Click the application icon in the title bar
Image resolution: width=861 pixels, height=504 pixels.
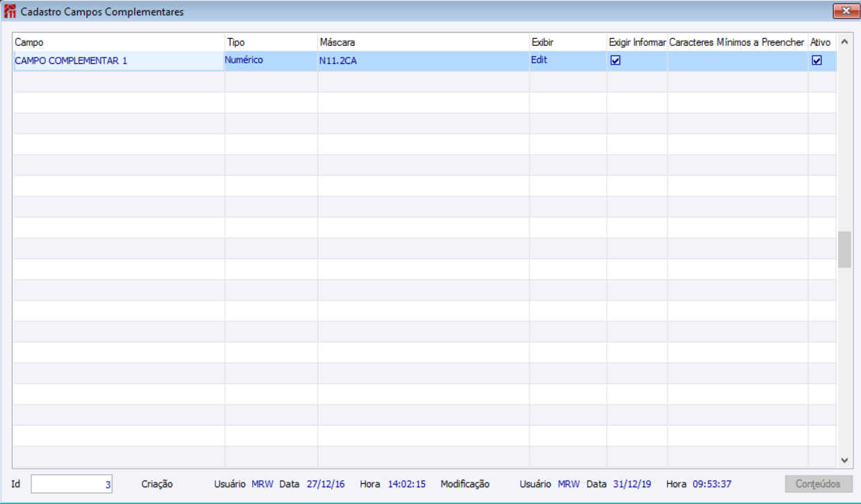[x=10, y=12]
